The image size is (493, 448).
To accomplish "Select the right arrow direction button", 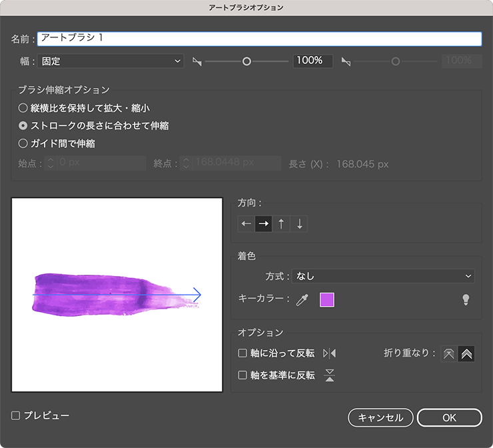I will (264, 224).
